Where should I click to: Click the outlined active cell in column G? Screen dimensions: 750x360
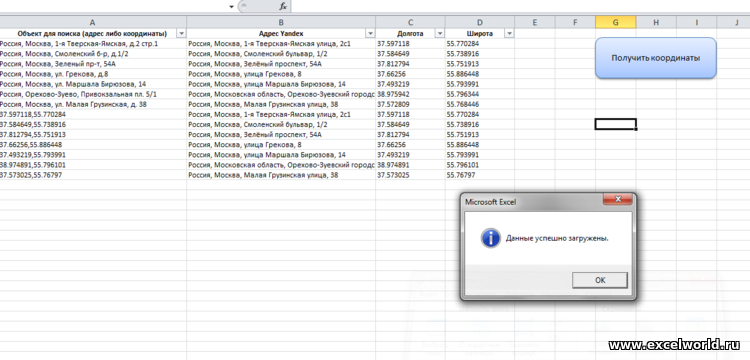(x=616, y=124)
